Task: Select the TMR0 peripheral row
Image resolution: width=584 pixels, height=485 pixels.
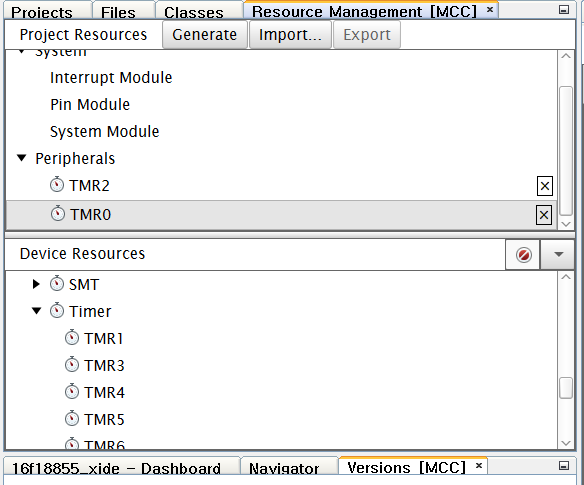Action: 281,215
